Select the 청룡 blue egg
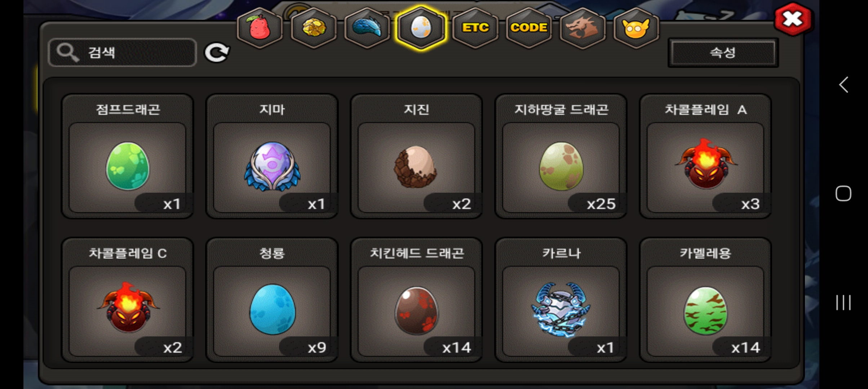Image resolution: width=868 pixels, height=389 pixels. (x=272, y=300)
